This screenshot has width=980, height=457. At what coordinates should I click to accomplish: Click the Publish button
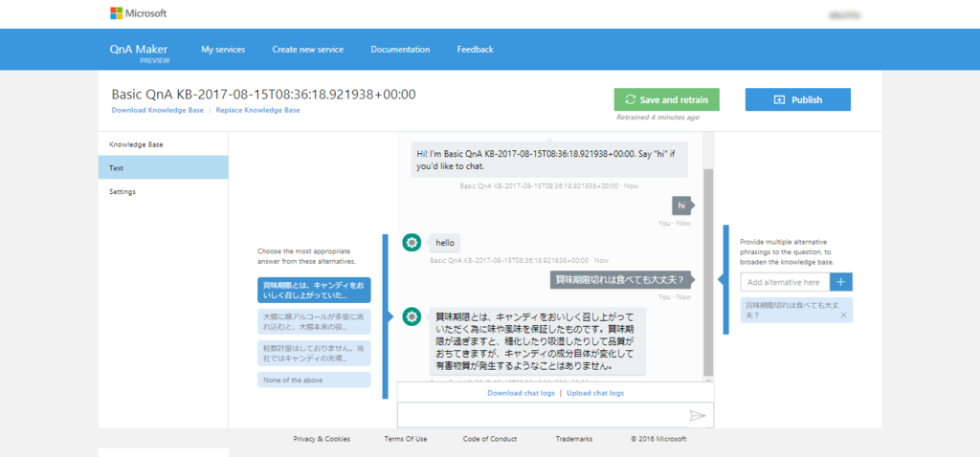(797, 99)
